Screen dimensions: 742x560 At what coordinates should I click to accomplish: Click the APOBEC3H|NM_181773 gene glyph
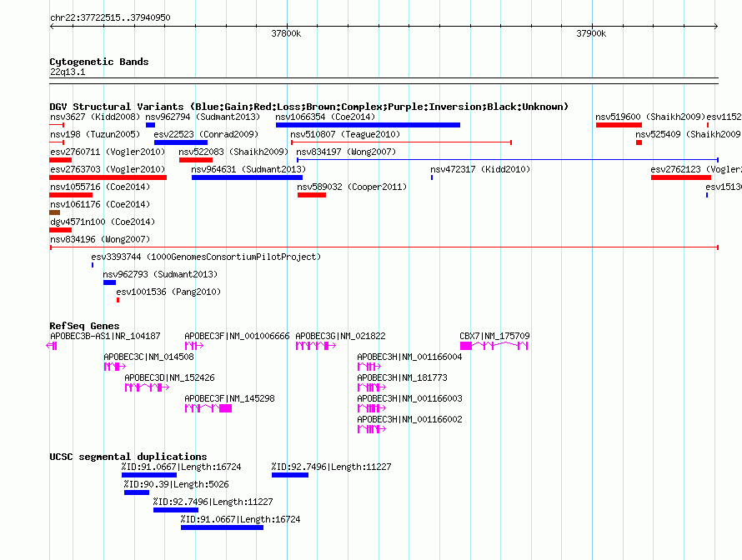coord(372,387)
